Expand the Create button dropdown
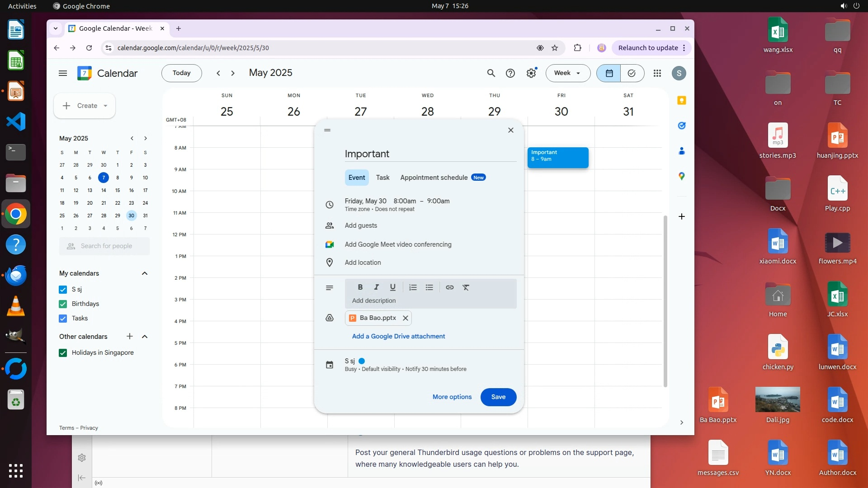This screenshot has height=488, width=868. tap(105, 106)
